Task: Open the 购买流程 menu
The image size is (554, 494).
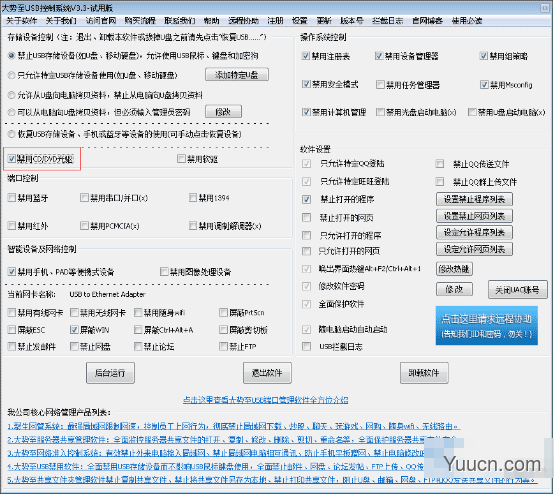Action: [x=140, y=20]
